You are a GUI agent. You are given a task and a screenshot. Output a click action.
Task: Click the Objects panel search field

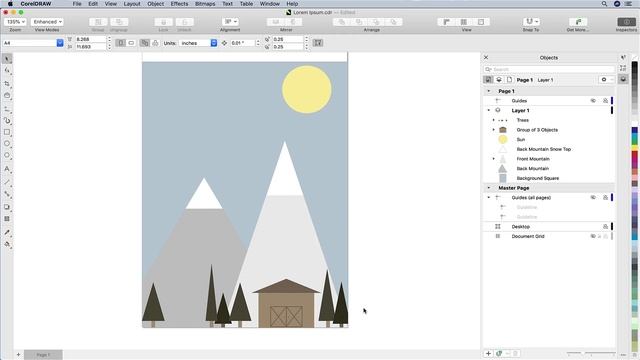pyautogui.click(x=549, y=69)
